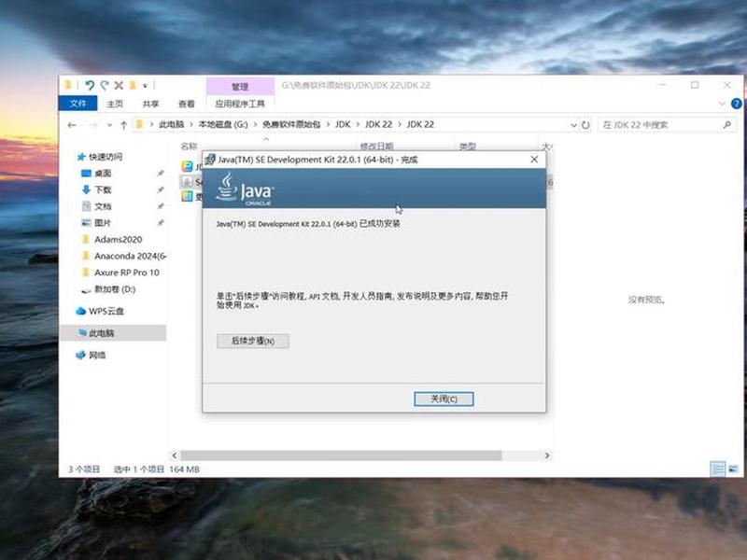Image resolution: width=747 pixels, height=560 pixels.
Task: Switch to large icons view in status bar
Action: point(733,469)
